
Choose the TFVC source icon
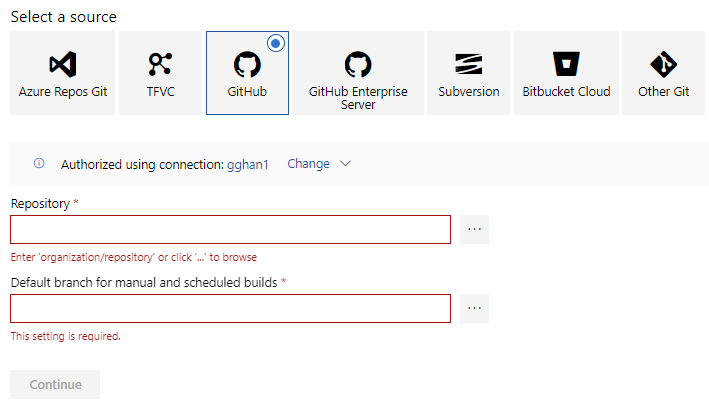tap(160, 65)
